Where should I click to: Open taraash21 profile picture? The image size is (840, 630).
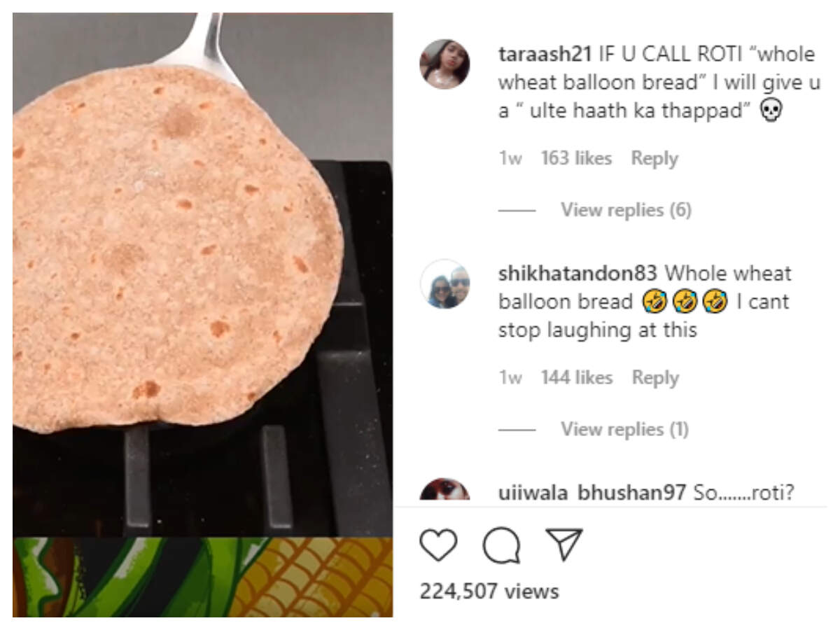coord(444,64)
